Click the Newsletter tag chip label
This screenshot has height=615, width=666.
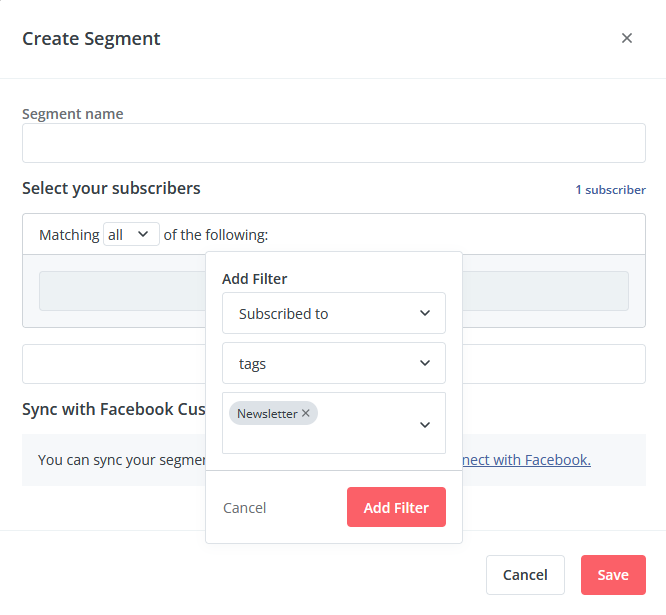tap(267, 413)
